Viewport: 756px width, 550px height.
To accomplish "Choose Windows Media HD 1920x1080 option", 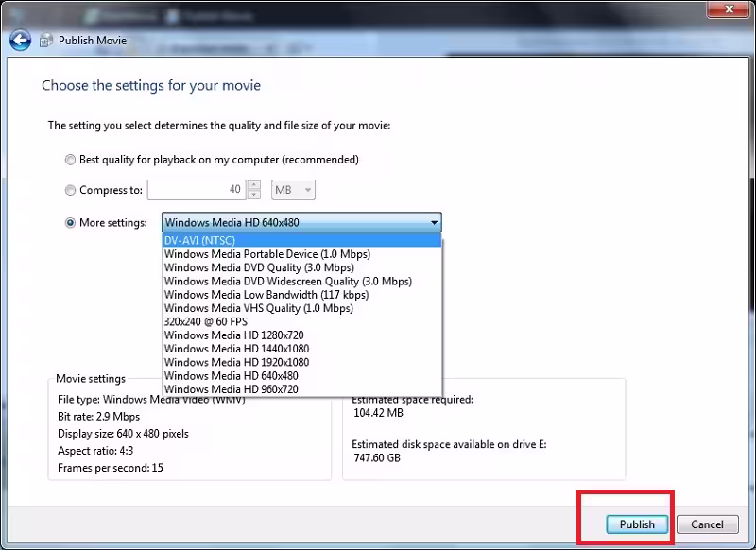I will (301, 362).
